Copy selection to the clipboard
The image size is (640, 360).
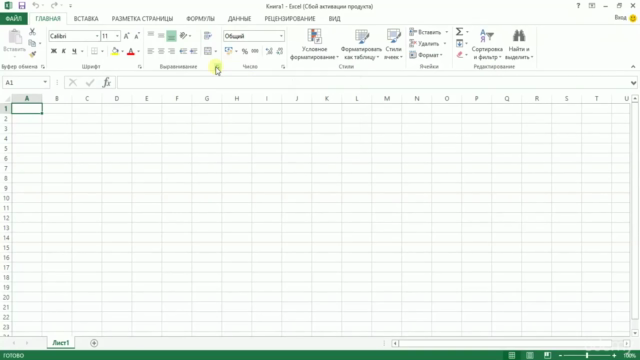click(x=32, y=43)
